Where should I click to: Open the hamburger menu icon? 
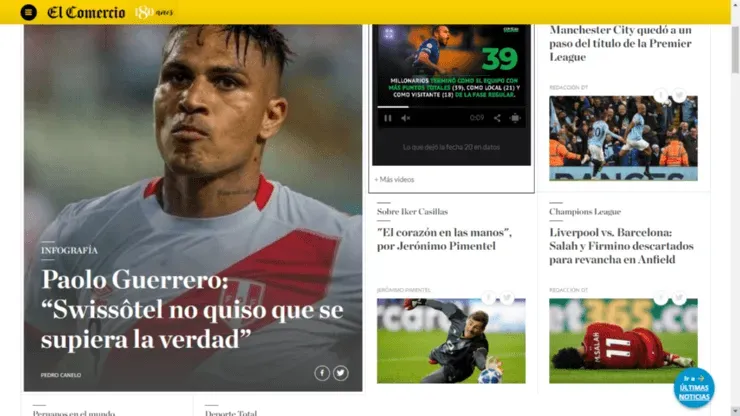(x=28, y=12)
